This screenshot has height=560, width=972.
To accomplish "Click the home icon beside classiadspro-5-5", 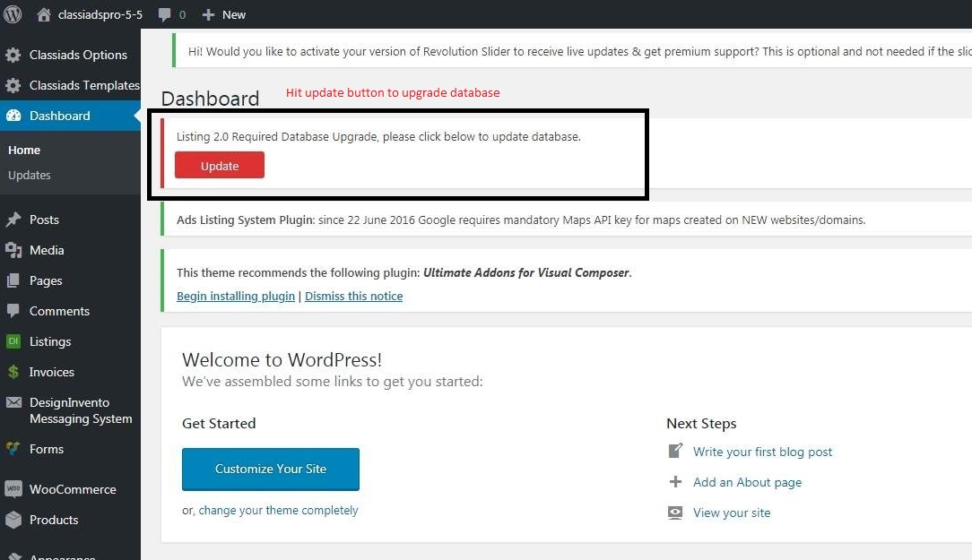I will (43, 14).
